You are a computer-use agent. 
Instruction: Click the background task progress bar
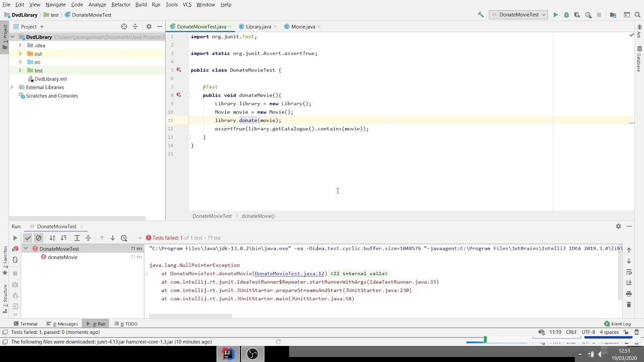click(496, 342)
